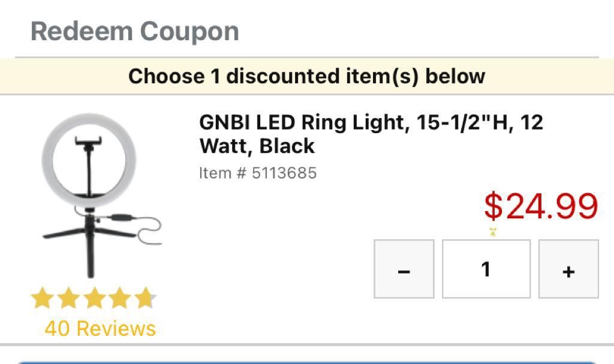The width and height of the screenshot is (614, 364).
Task: Increase quantity with the plus button
Action: 568,269
